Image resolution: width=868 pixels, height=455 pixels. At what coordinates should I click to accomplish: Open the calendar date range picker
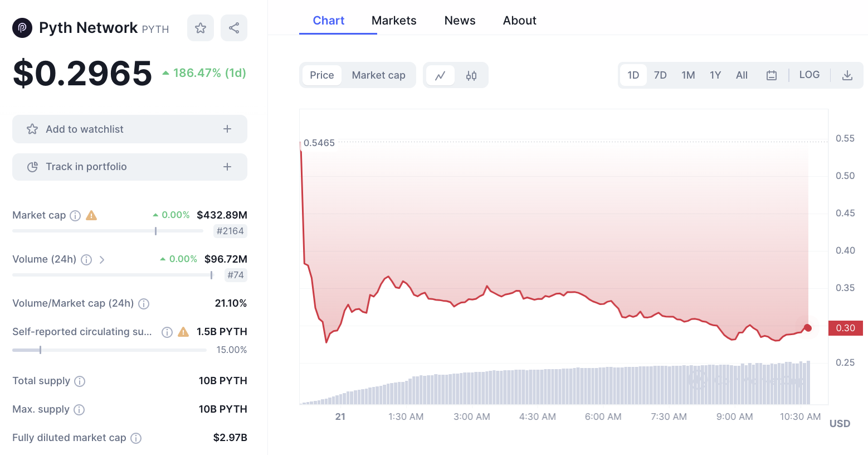click(772, 75)
